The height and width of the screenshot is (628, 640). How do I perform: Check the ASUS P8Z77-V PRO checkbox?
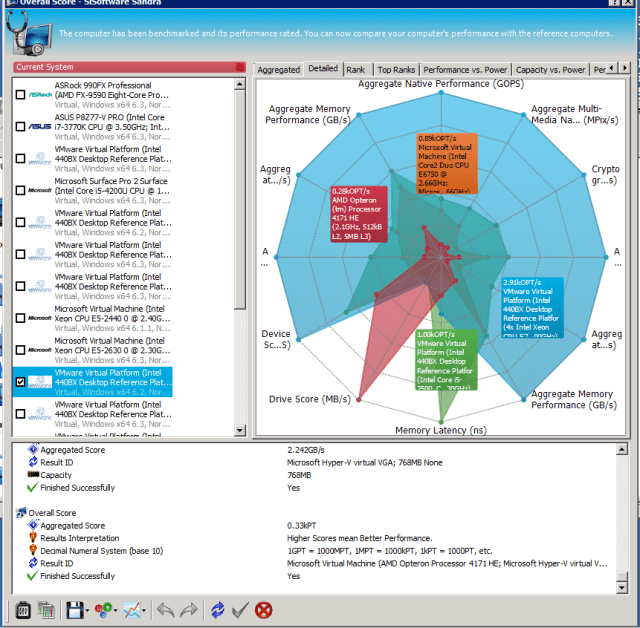point(20,126)
